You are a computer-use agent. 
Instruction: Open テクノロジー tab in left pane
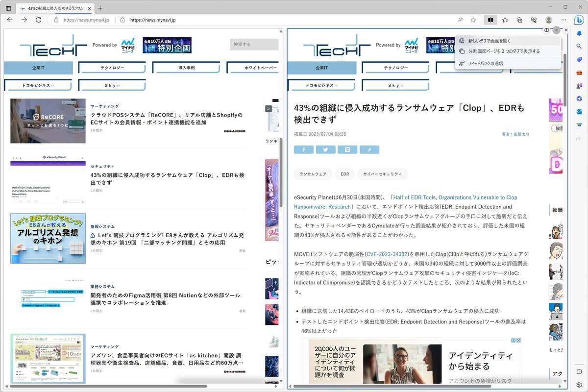pos(112,68)
